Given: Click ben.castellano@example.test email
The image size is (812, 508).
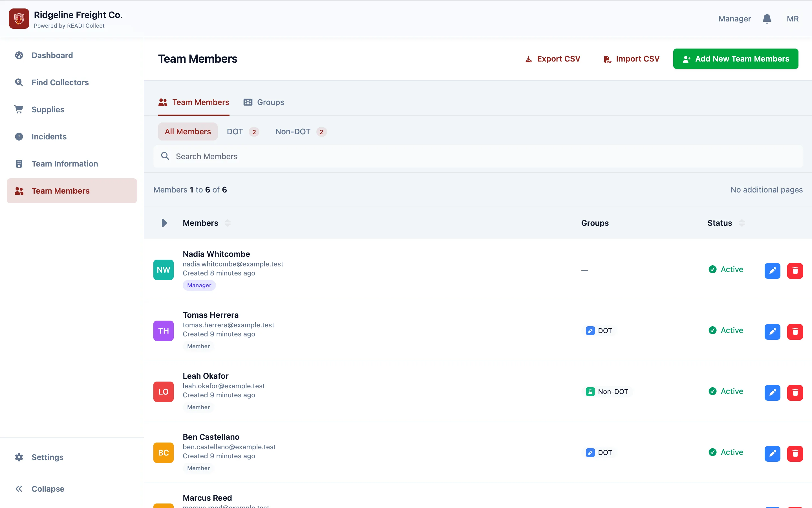Looking at the screenshot, I should click(229, 447).
